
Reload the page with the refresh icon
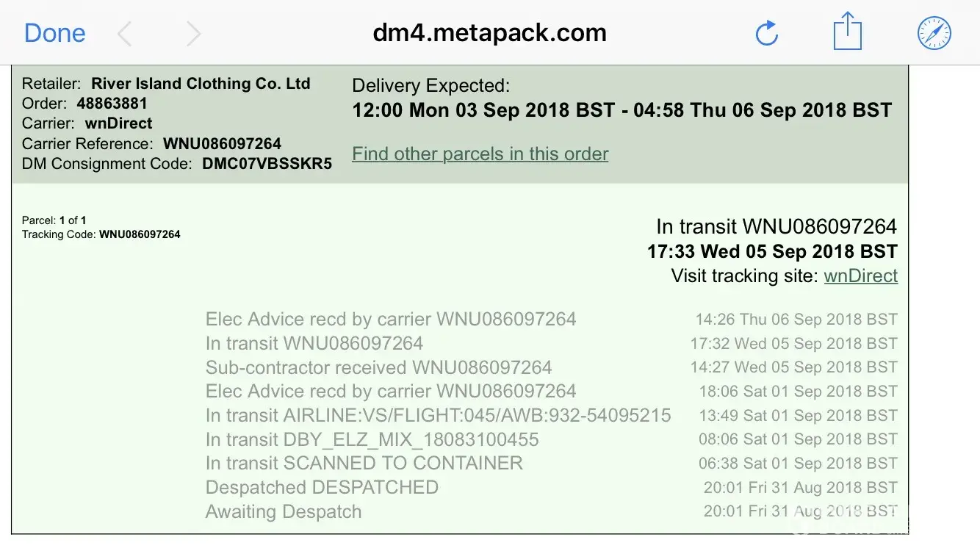766,33
